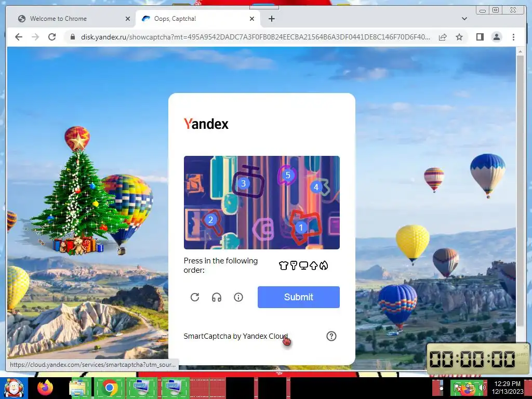Select captcha image marker 1 shape
The height and width of the screenshot is (399, 532).
tap(301, 228)
